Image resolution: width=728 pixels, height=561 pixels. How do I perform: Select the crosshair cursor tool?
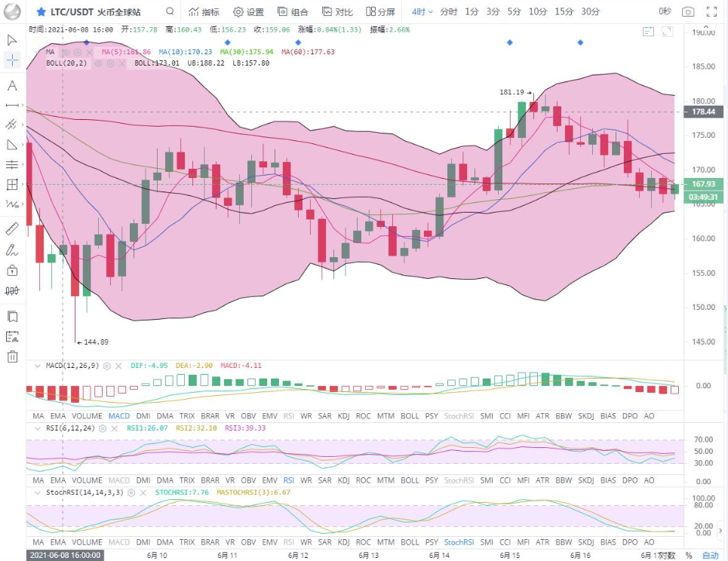pyautogui.click(x=12, y=60)
